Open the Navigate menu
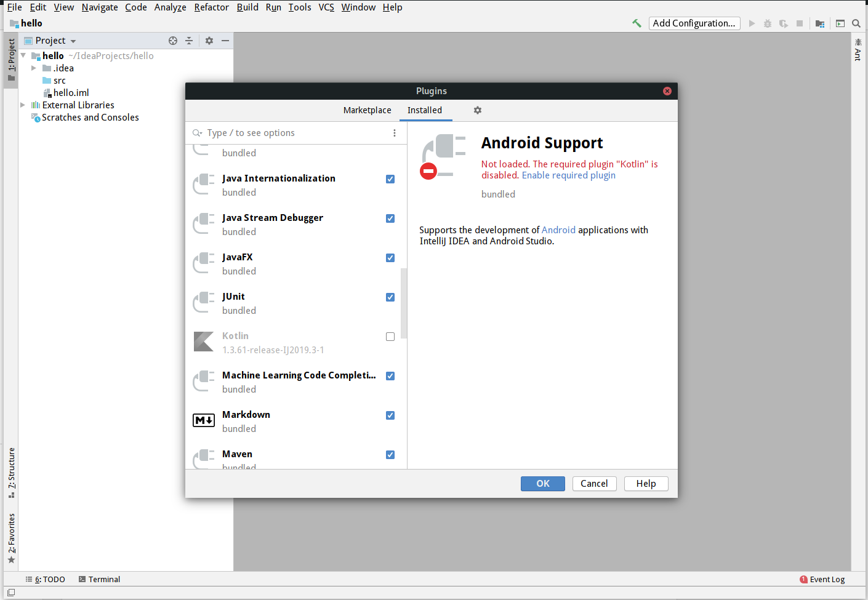This screenshot has width=868, height=600. pos(100,7)
